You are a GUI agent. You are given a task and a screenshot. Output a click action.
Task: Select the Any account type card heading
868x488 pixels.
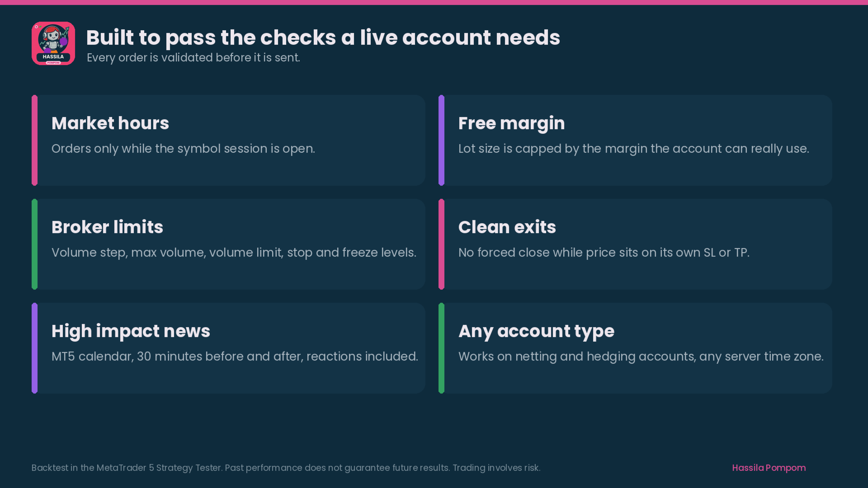click(536, 331)
